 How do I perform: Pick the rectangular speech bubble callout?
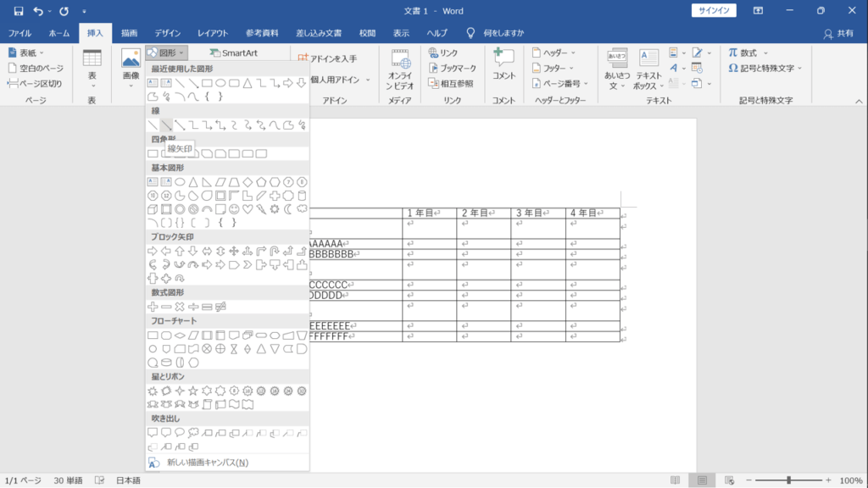coord(153,433)
